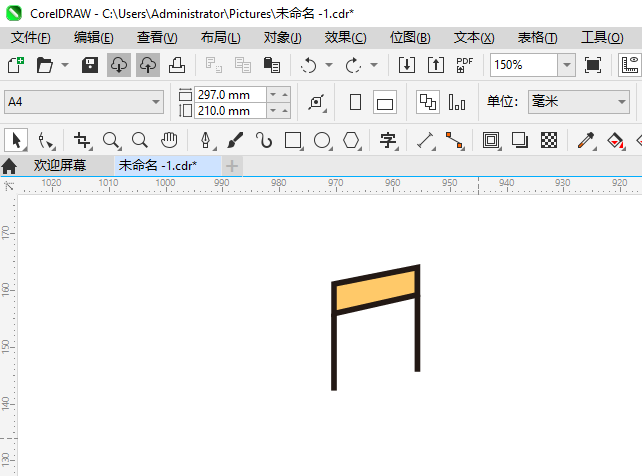This screenshot has height=476, width=642.
Task: Select the Rectangle tool
Action: click(293, 140)
